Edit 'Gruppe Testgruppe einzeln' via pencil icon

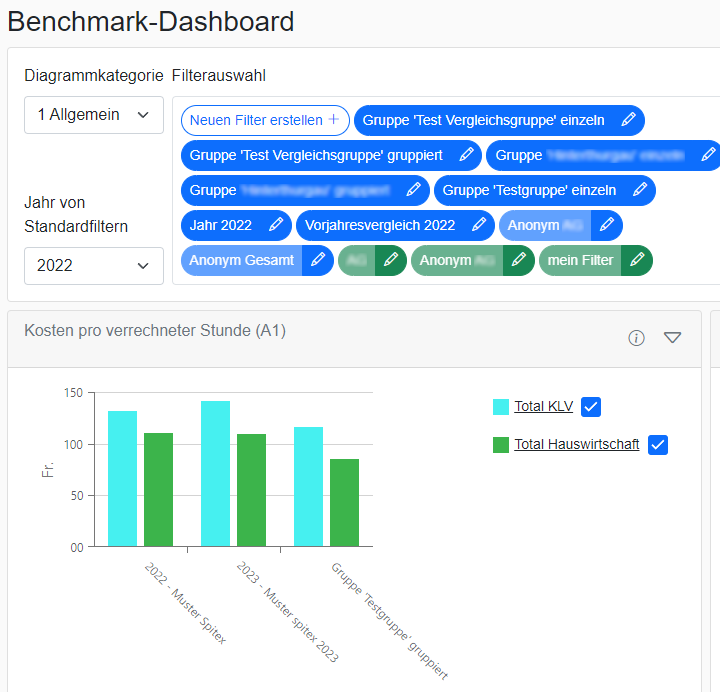[x=640, y=190]
